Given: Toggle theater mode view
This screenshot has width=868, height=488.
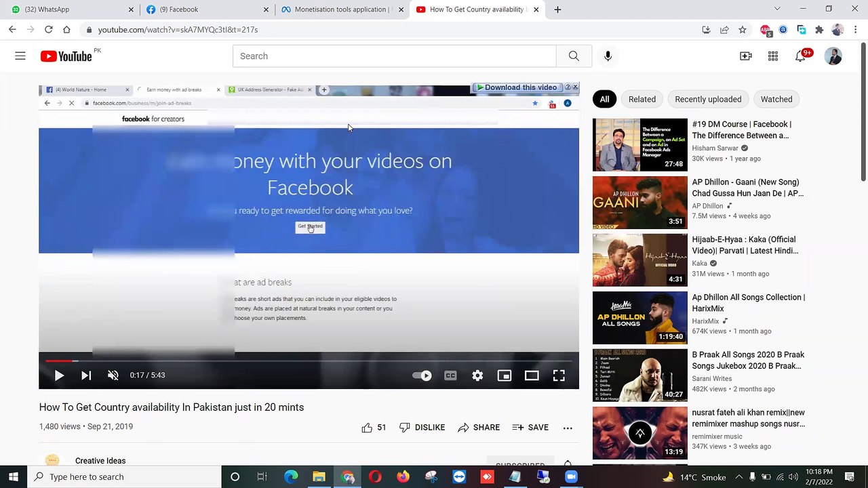Looking at the screenshot, I should pos(532,375).
